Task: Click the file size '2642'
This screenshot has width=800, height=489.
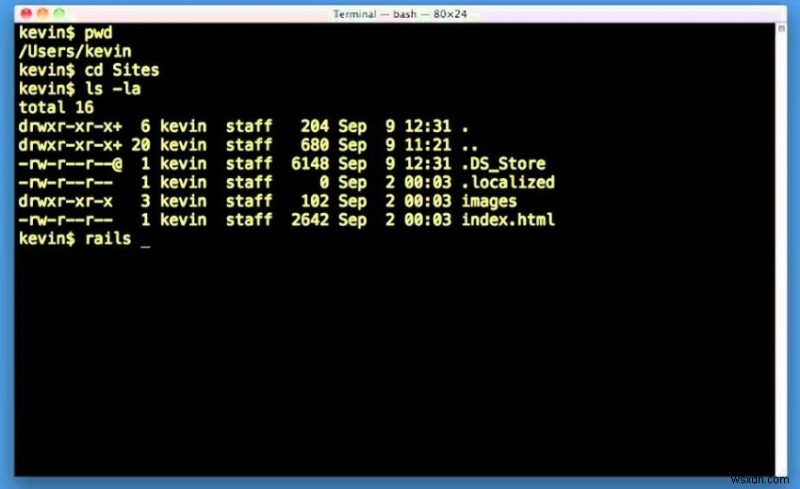Action: tap(310, 219)
